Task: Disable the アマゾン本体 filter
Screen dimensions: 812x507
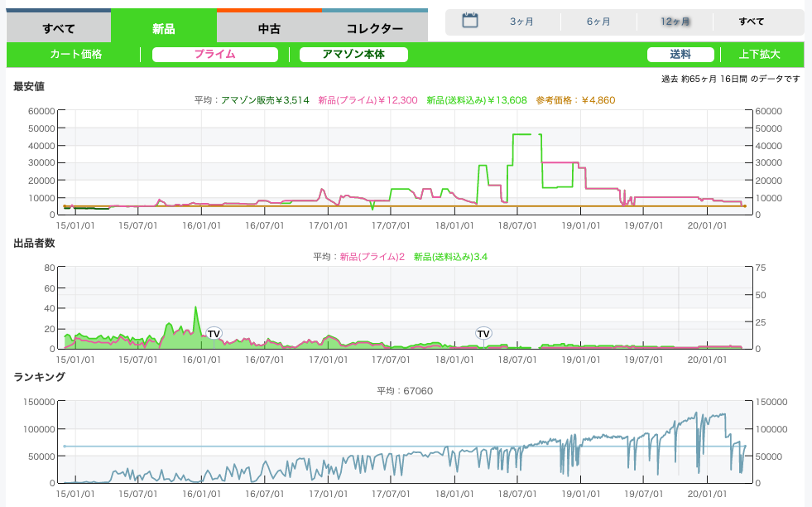Action: (x=353, y=55)
